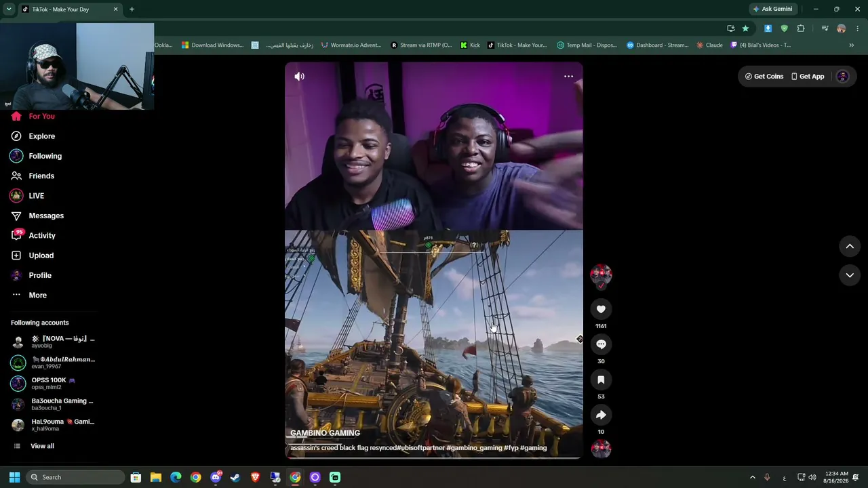Screen dimensions: 868x488
Task: Open Steam from the taskbar
Action: pyautogui.click(x=235, y=477)
